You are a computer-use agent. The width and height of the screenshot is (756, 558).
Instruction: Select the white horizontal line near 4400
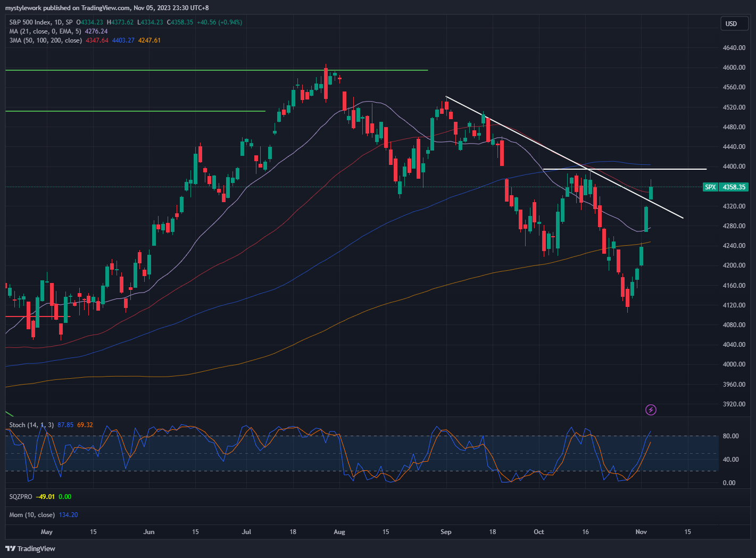tap(625, 169)
